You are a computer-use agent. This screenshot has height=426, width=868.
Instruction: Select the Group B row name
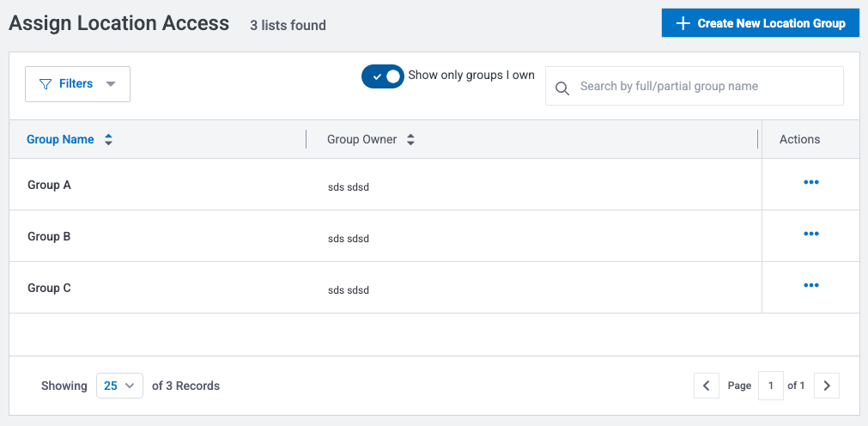pos(49,236)
